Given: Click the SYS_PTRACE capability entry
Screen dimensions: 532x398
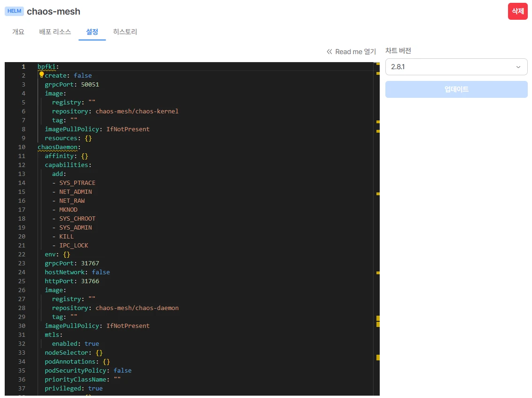Looking at the screenshot, I should (78, 183).
